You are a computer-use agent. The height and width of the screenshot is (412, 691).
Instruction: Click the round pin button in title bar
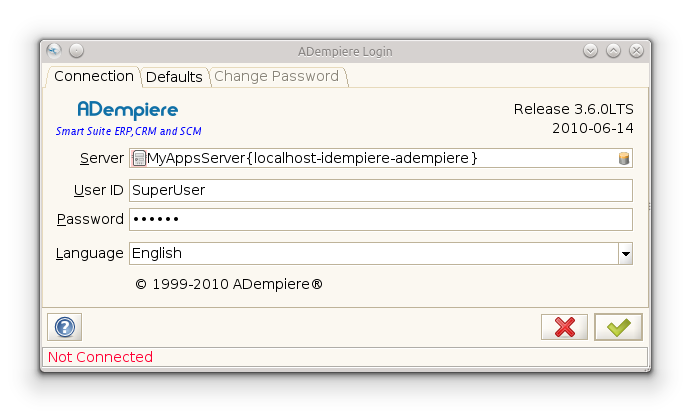coord(77,51)
